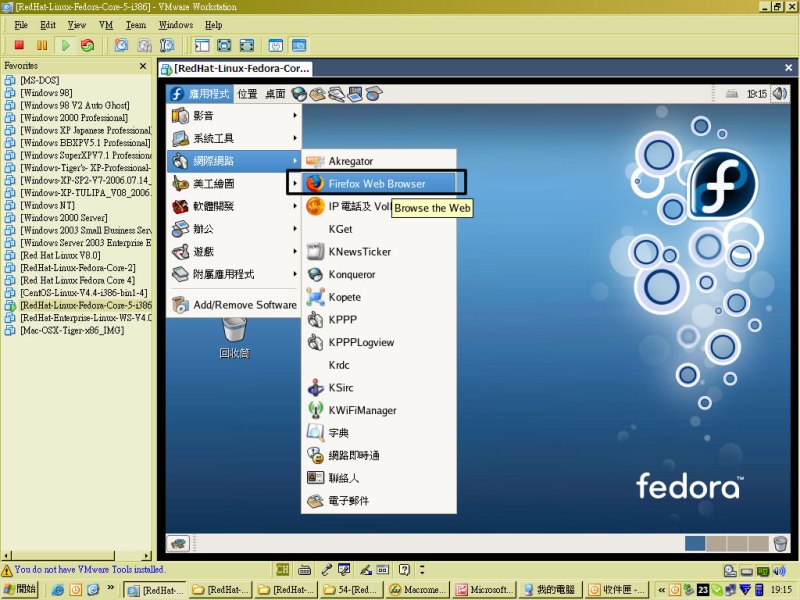Select KGet in the Internet submenu
800x600 pixels.
pyautogui.click(x=379, y=229)
